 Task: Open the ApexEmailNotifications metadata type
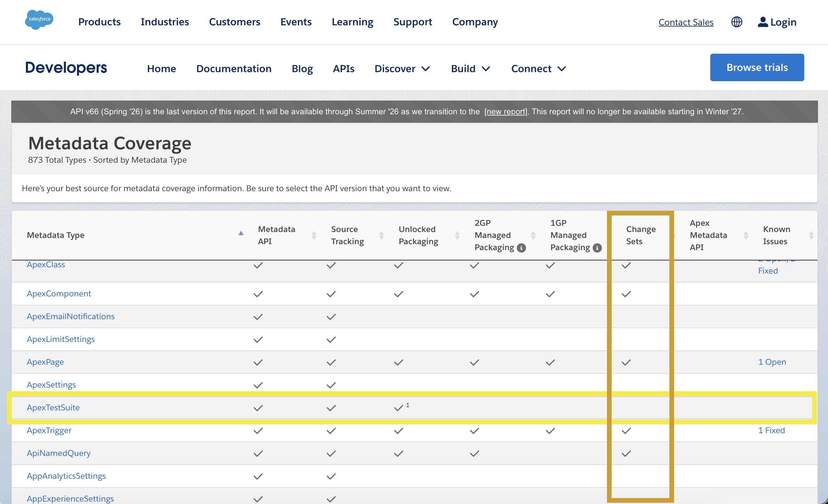71,316
